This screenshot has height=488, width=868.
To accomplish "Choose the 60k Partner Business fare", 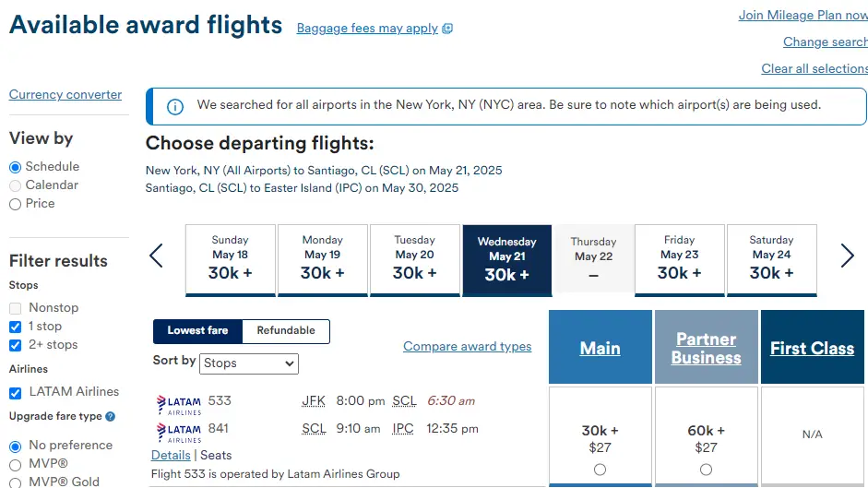I will (x=706, y=470).
